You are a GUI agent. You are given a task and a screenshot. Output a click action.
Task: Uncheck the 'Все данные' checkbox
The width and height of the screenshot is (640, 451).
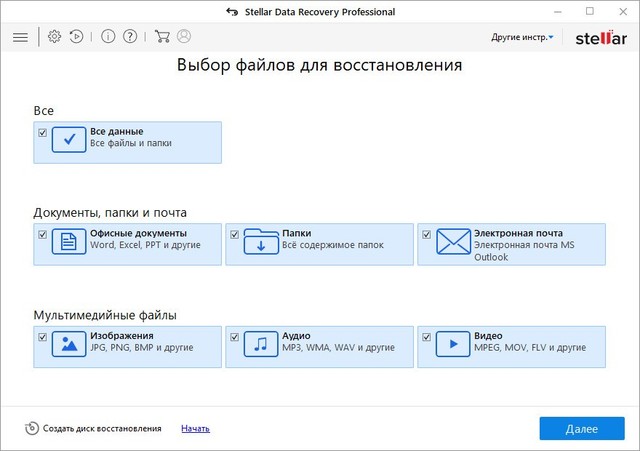pos(42,132)
